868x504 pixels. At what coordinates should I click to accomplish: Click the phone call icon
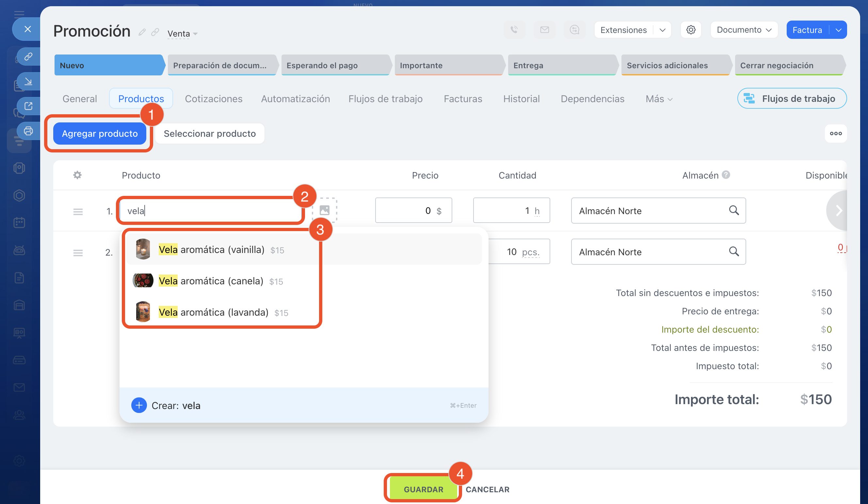click(514, 30)
